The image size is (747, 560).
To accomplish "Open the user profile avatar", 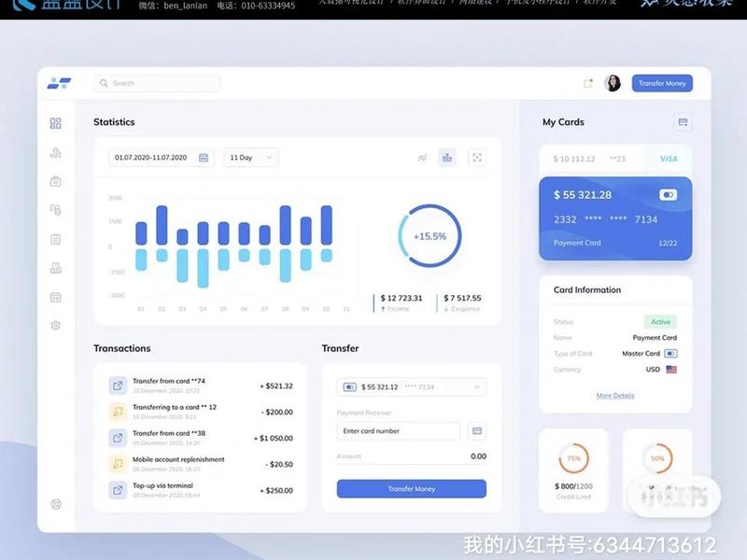I will coord(613,83).
